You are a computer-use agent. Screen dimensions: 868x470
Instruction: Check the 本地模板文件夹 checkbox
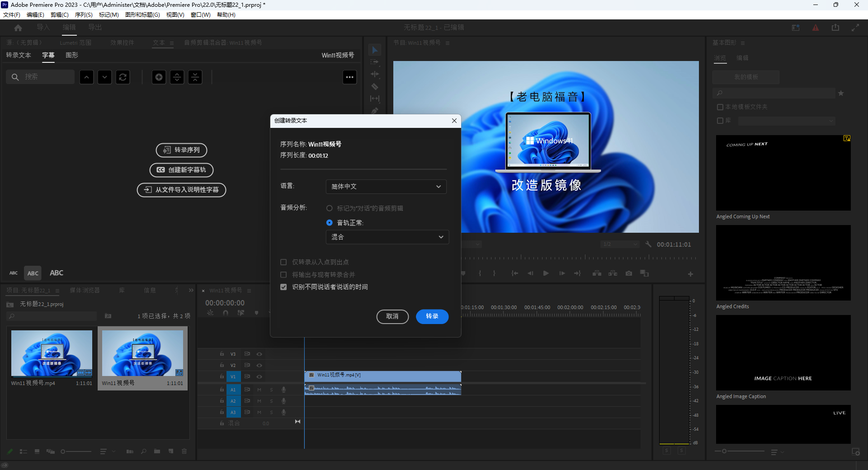pos(720,107)
